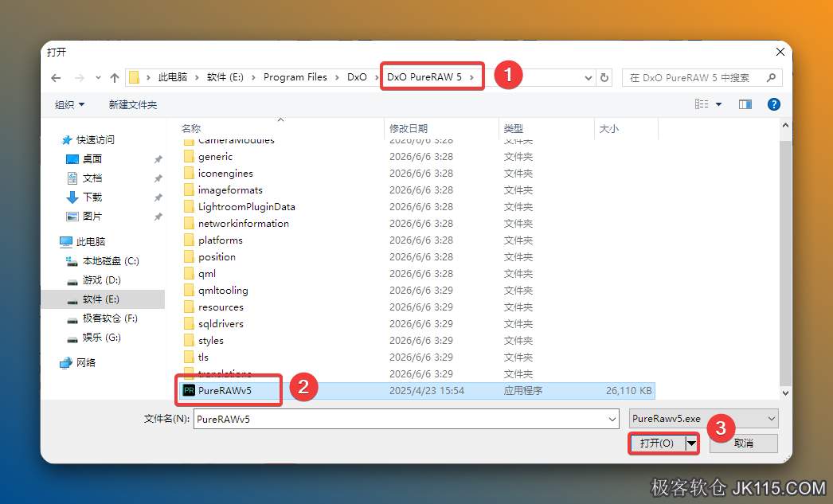Create a new folder with 新建文件夹
The height and width of the screenshot is (504, 833).
point(133,104)
